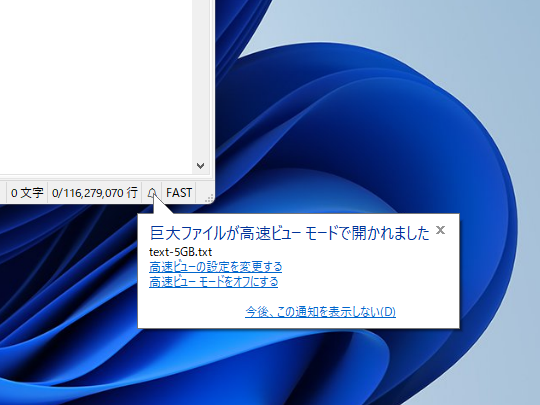Click the '巨大ファイルが高速ビュー モードで開かれました' heading

290,233
